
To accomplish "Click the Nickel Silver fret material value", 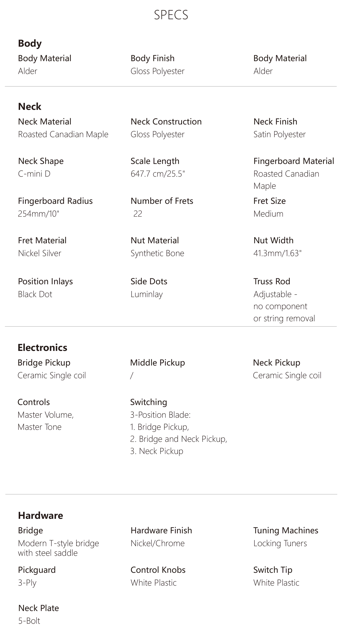I will coord(40,253).
